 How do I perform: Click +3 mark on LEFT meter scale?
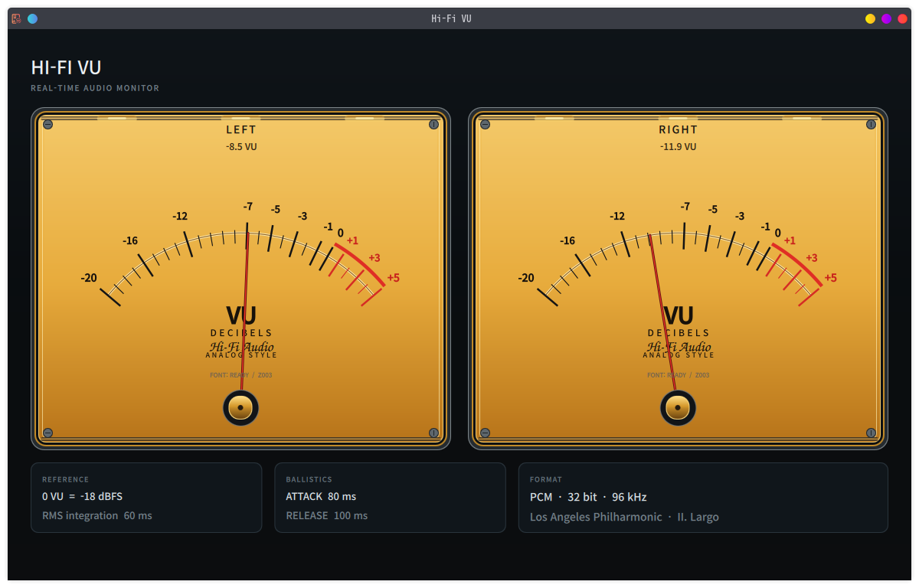point(374,257)
